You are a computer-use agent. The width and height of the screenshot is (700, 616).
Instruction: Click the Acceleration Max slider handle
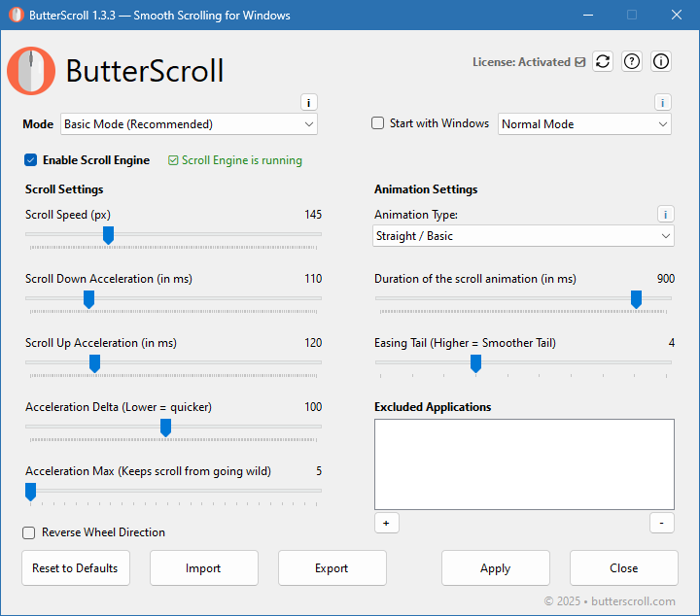30,492
